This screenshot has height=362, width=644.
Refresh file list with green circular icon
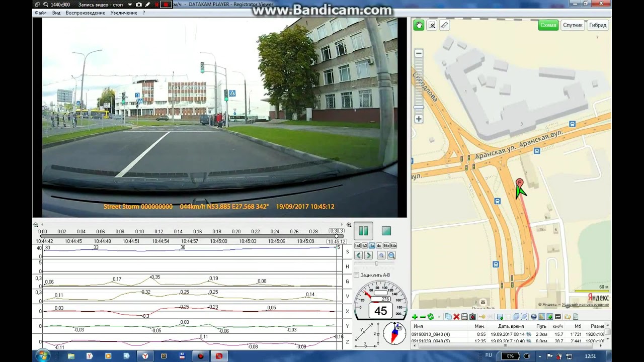431,317
